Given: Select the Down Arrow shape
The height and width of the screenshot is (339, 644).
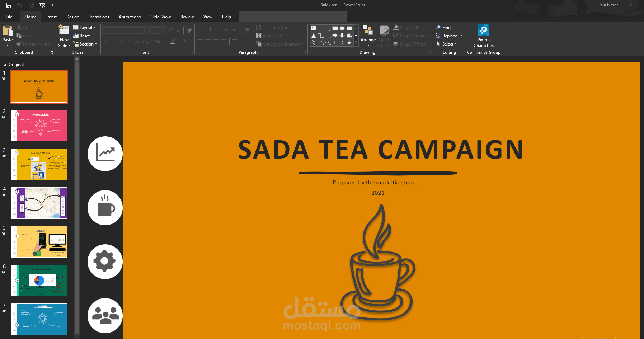Looking at the screenshot, I should pos(342,36).
